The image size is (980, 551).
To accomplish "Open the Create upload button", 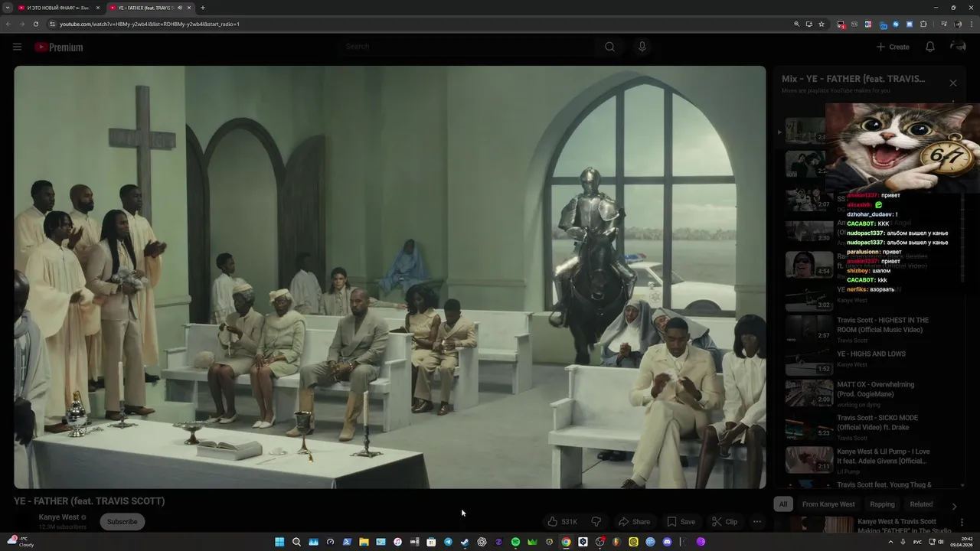I will (893, 47).
